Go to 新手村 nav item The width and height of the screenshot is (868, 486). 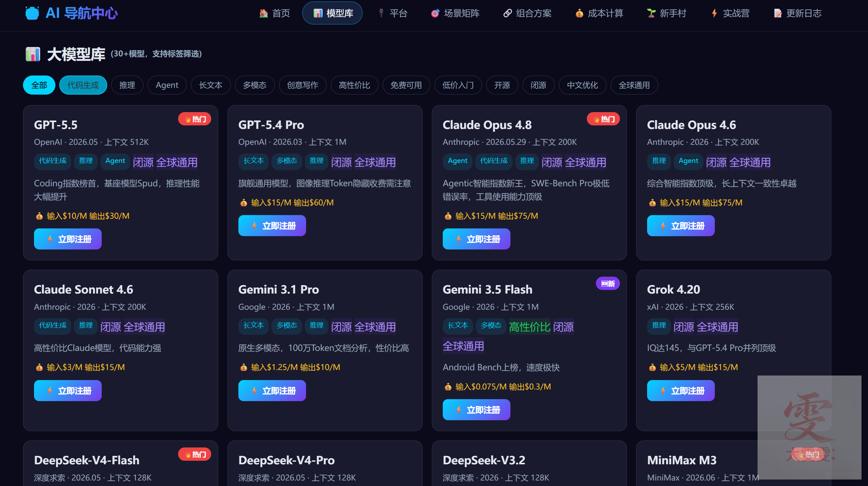click(667, 13)
